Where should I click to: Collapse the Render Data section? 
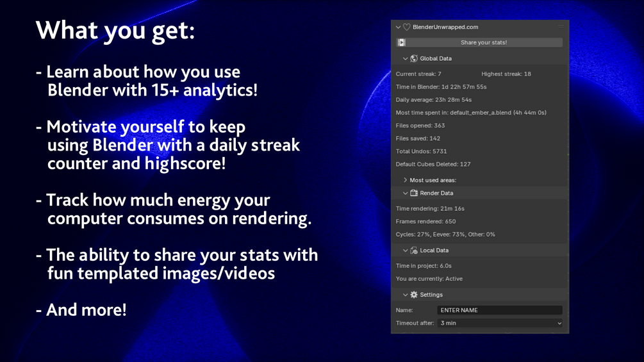(x=406, y=193)
